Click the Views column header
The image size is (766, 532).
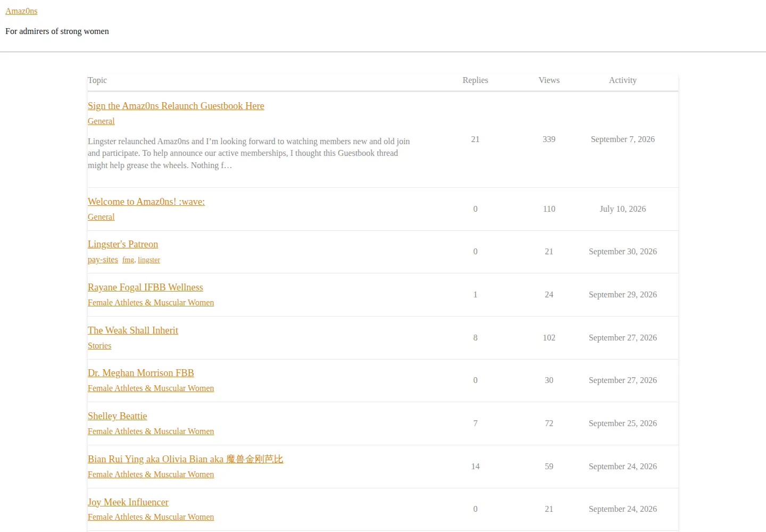pyautogui.click(x=549, y=80)
